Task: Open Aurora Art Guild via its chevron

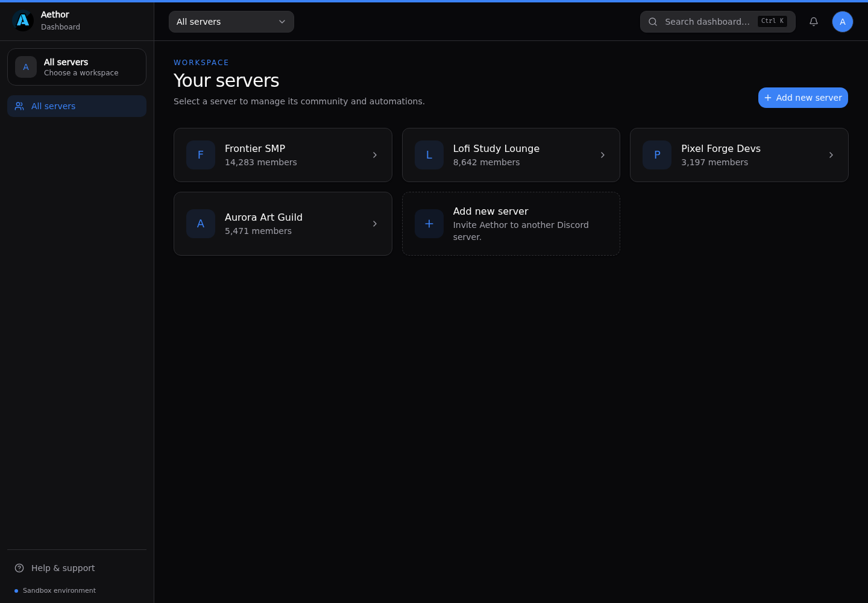Action: pos(375,224)
